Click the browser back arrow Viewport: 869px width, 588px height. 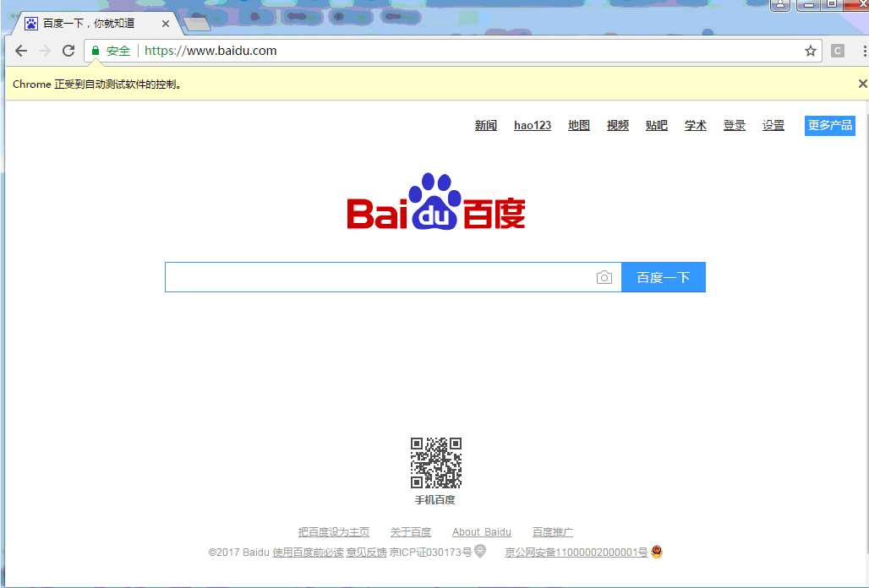tap(21, 51)
